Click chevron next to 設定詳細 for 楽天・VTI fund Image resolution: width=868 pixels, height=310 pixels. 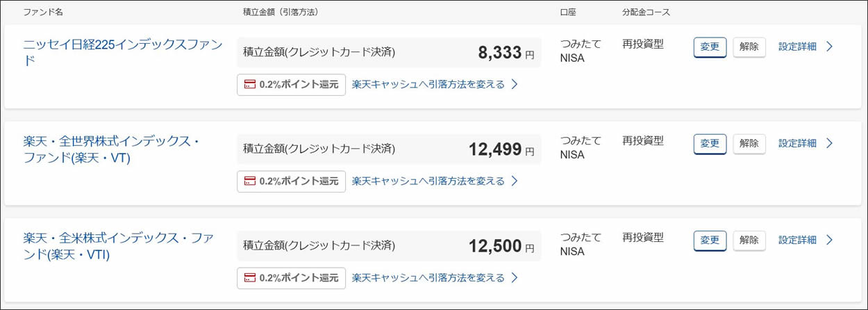point(829,240)
